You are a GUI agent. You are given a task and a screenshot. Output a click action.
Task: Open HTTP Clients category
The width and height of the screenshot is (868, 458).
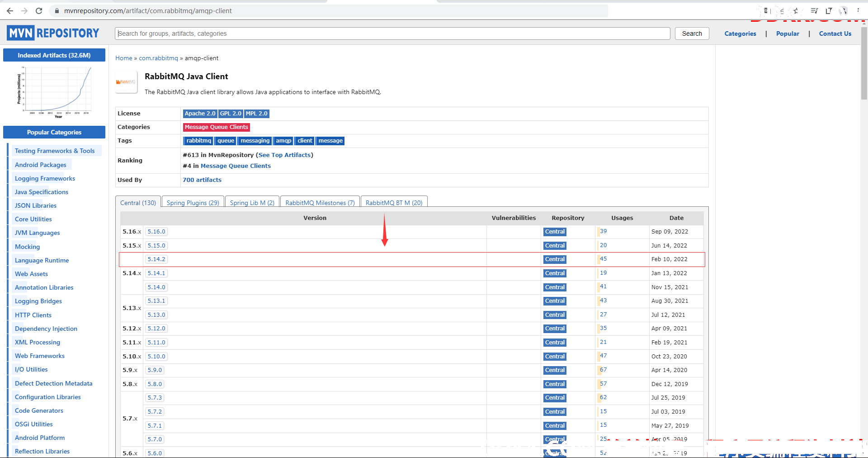pos(33,315)
